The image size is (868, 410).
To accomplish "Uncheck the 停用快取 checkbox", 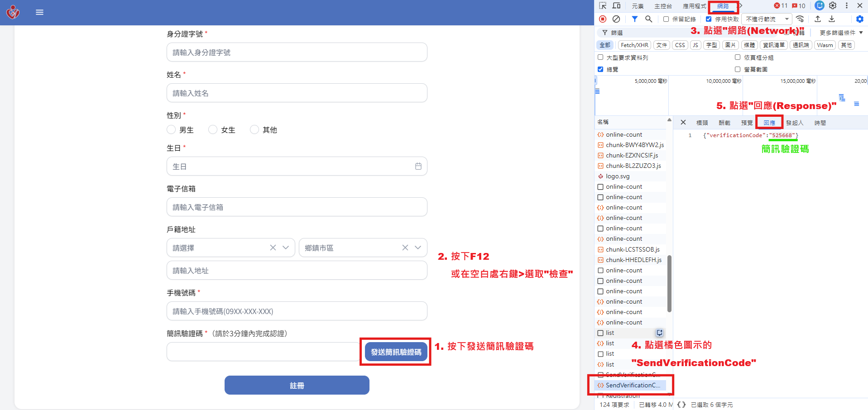I will pyautogui.click(x=709, y=19).
